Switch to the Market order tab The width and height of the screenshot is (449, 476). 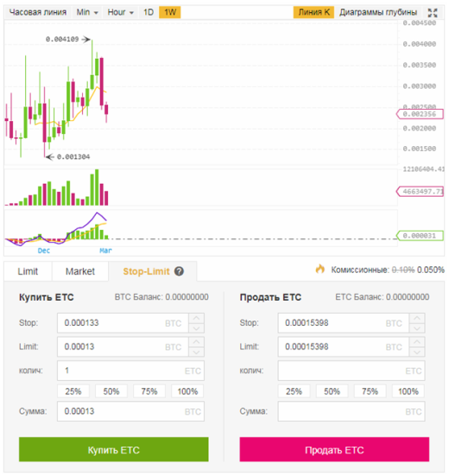pos(80,271)
